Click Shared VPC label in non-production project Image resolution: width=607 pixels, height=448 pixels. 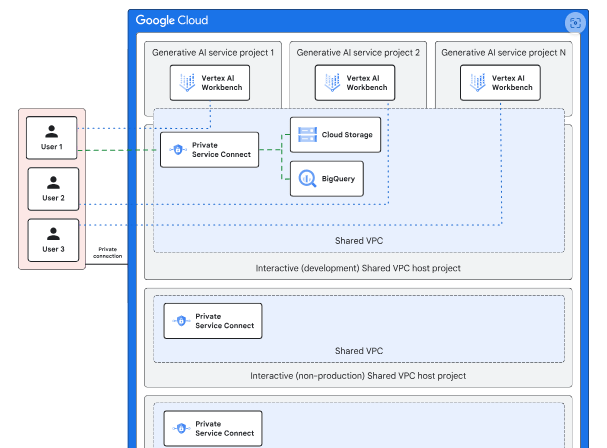click(358, 351)
